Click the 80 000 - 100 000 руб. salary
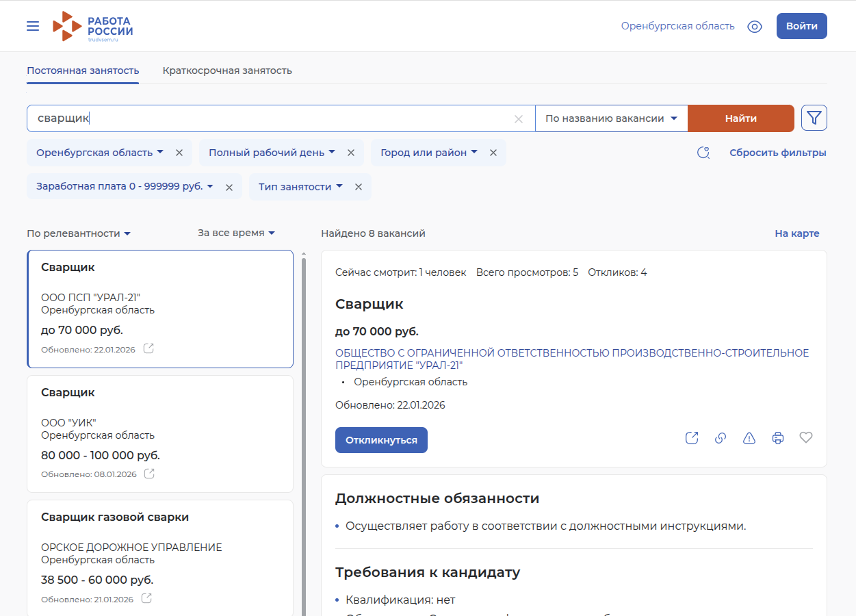 coord(101,455)
